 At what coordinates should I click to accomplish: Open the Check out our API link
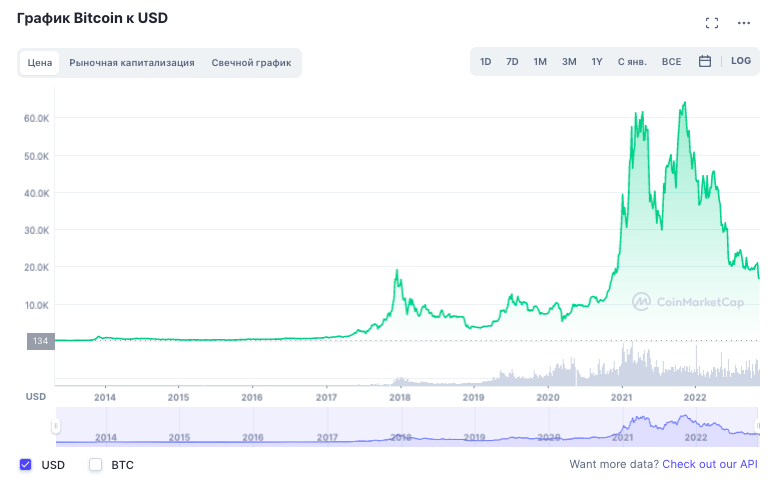click(x=709, y=464)
